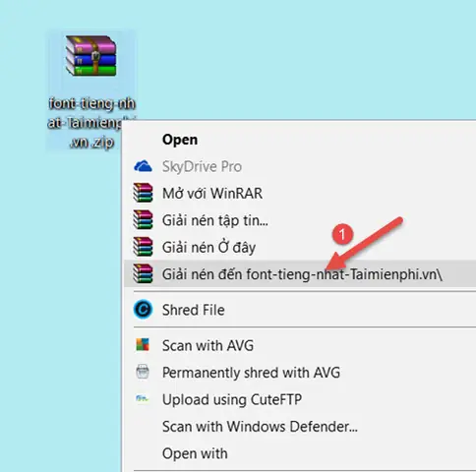Click WinRAR icon beside Mở với WinRAR
The height and width of the screenshot is (472, 476).
pyautogui.click(x=143, y=193)
